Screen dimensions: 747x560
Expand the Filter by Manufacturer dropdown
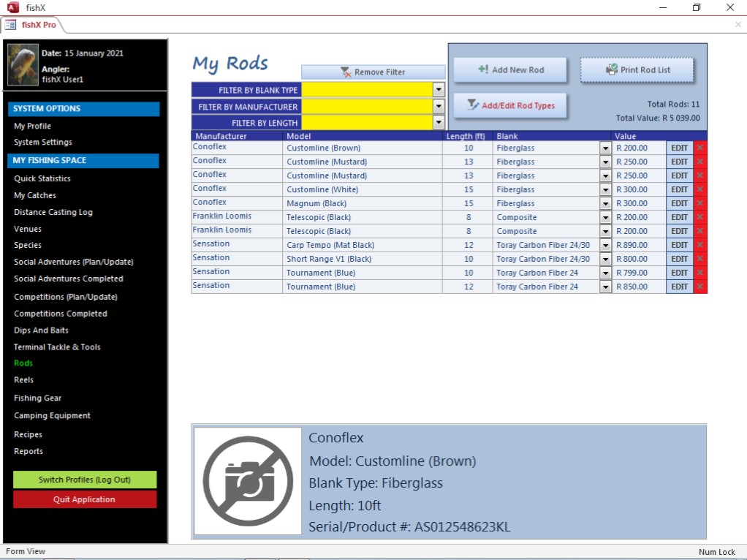click(x=439, y=106)
